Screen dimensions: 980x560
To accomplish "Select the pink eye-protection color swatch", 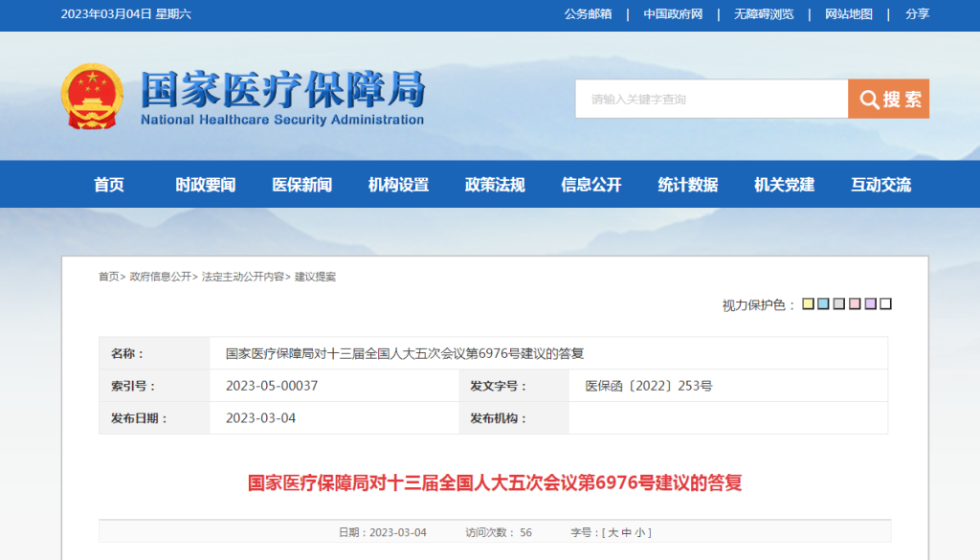I will 855,304.
